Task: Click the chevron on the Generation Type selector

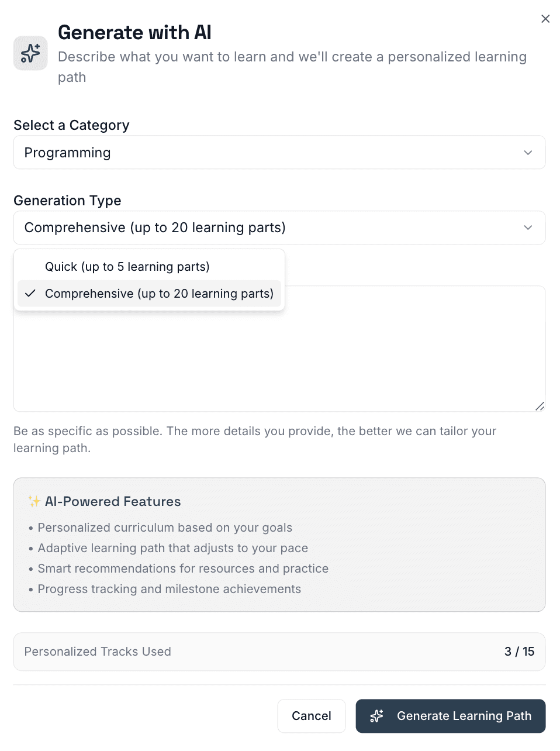Action: click(x=528, y=228)
